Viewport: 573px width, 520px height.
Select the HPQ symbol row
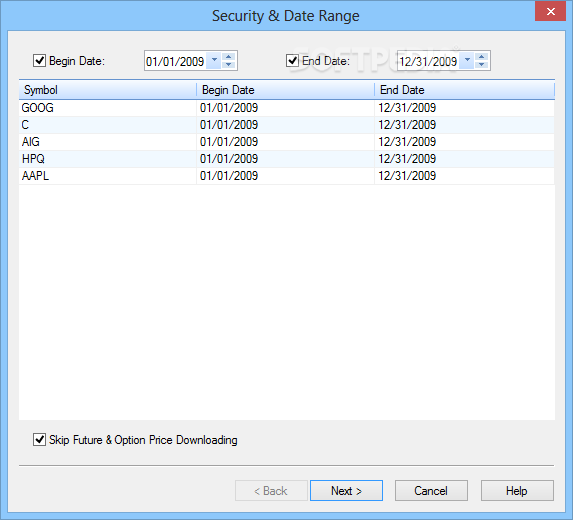point(287,159)
